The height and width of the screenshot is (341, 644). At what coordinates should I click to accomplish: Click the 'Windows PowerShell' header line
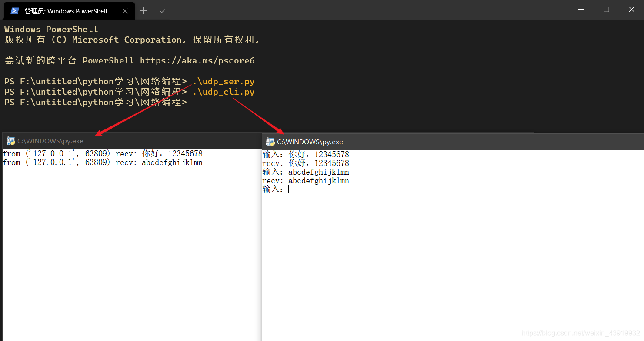click(51, 29)
